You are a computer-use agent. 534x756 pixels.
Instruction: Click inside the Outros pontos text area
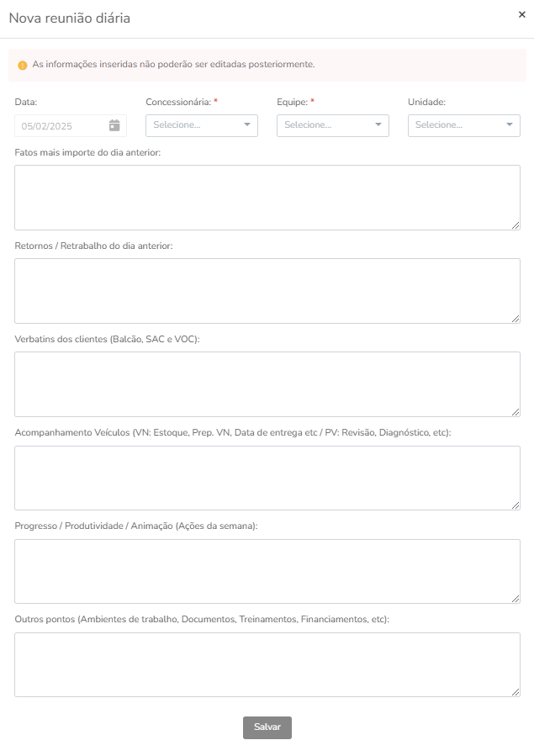267,664
